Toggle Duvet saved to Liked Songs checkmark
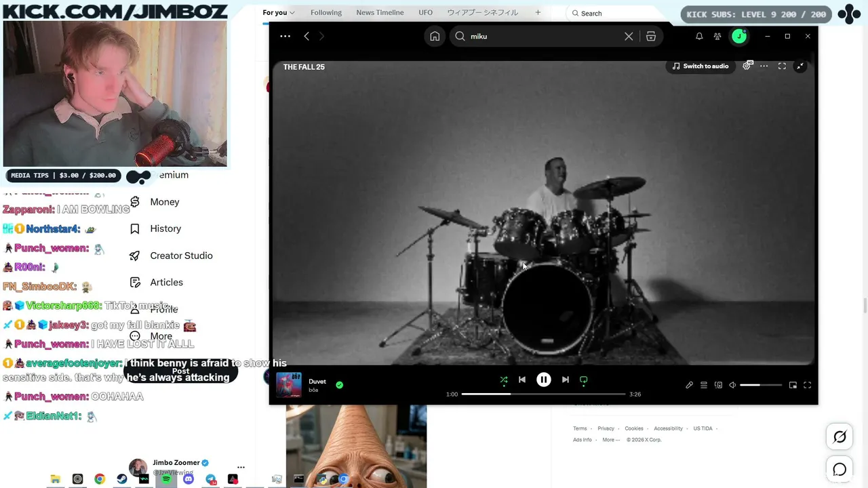The height and width of the screenshot is (488, 868). click(339, 385)
